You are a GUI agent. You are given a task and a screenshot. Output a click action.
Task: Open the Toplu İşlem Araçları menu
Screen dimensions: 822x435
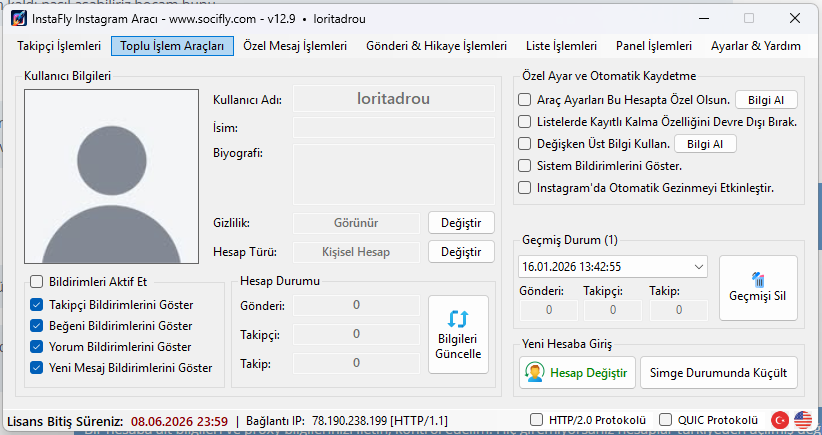[172, 46]
